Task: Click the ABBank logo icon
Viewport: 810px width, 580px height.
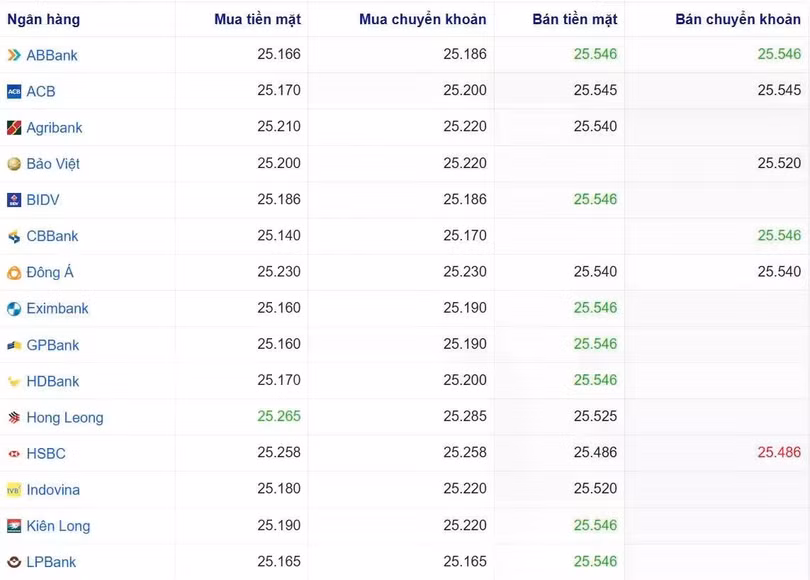Action: pos(14,55)
